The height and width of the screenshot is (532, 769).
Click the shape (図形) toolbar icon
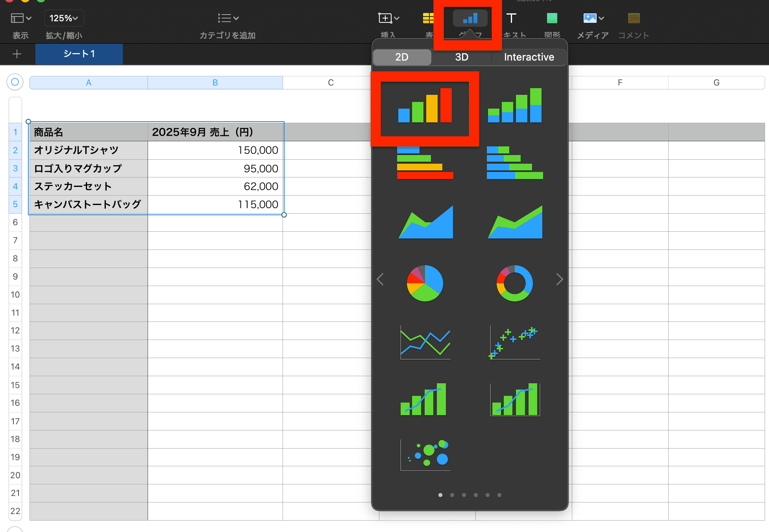[x=552, y=18]
